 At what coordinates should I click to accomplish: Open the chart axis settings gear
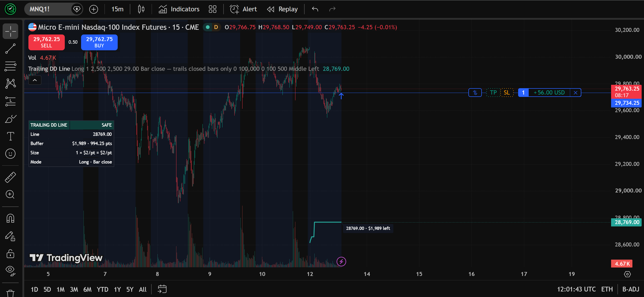pos(627,274)
